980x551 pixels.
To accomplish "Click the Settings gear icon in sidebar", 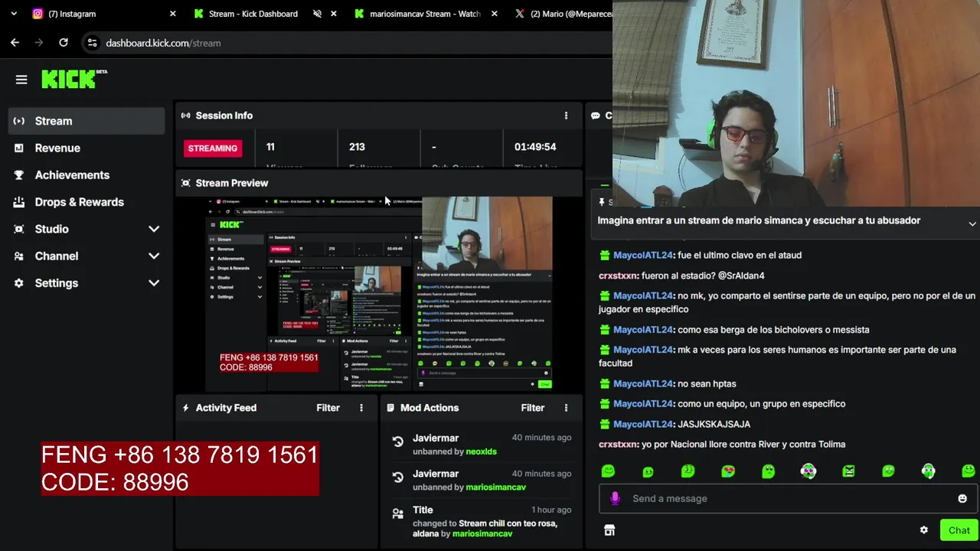I will pos(19,283).
